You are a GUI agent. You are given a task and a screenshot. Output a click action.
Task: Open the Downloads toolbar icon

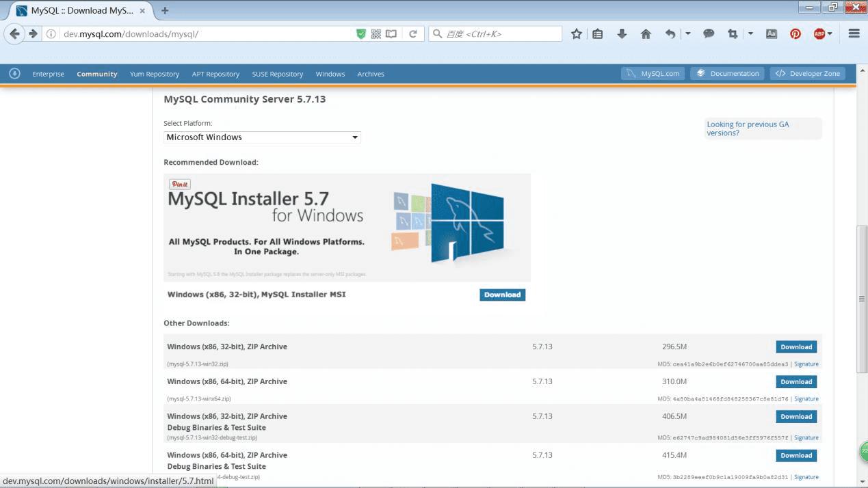click(x=621, y=33)
